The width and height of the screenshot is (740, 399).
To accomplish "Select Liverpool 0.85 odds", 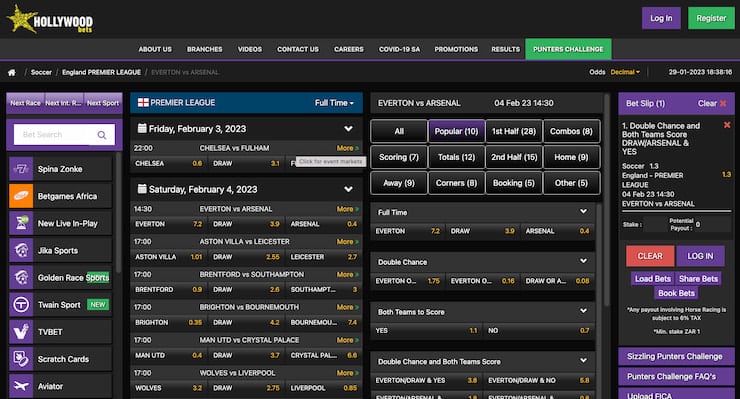I will click(x=324, y=388).
